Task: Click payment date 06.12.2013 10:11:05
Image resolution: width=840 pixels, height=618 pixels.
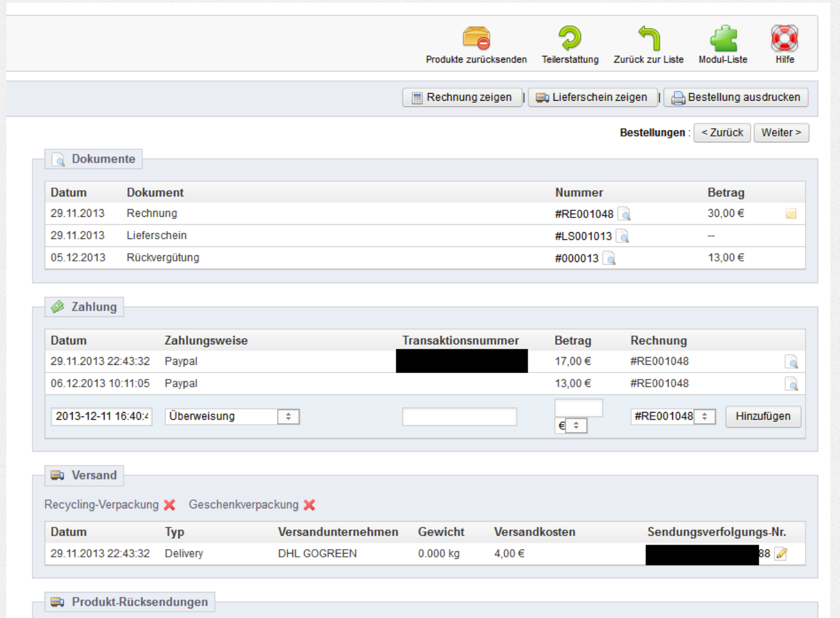Action: [x=100, y=383]
